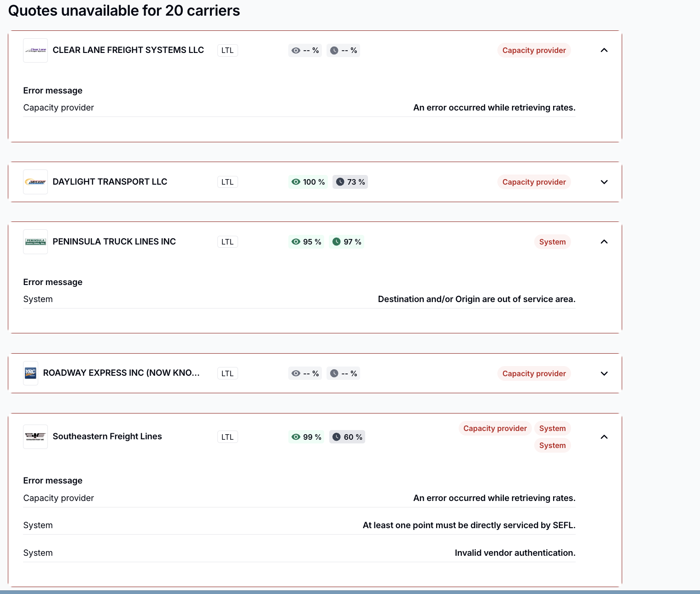Click the 100 % visibility badge for Daylight

[308, 182]
